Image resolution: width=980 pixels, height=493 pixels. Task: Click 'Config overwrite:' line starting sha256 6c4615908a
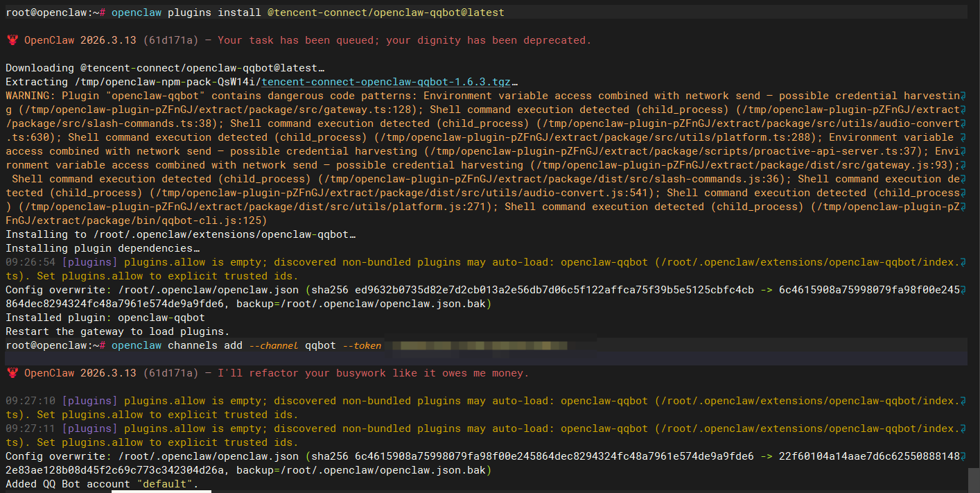[483, 463]
